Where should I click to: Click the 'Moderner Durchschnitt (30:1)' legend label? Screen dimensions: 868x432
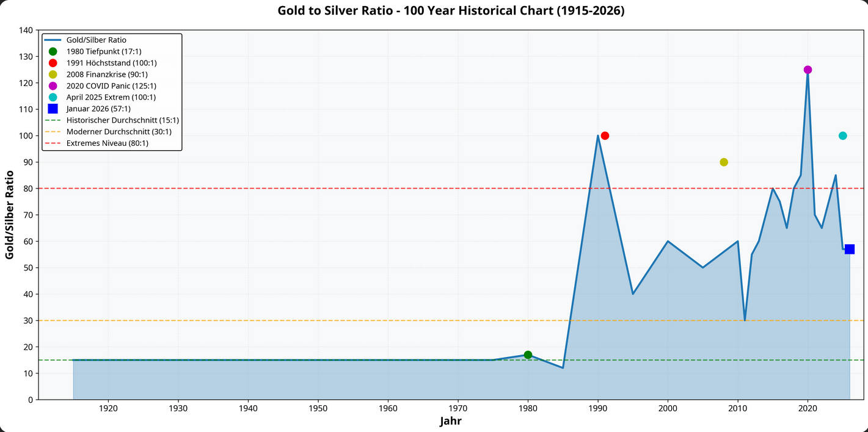tap(119, 132)
